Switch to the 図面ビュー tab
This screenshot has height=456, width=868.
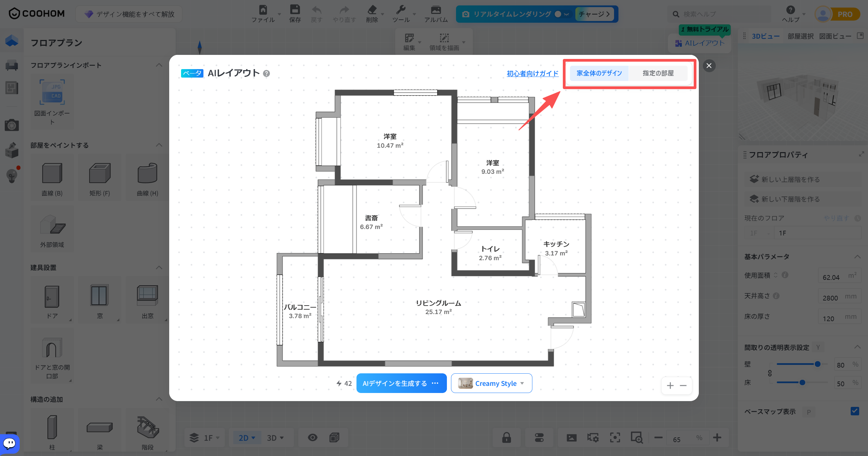coord(835,36)
